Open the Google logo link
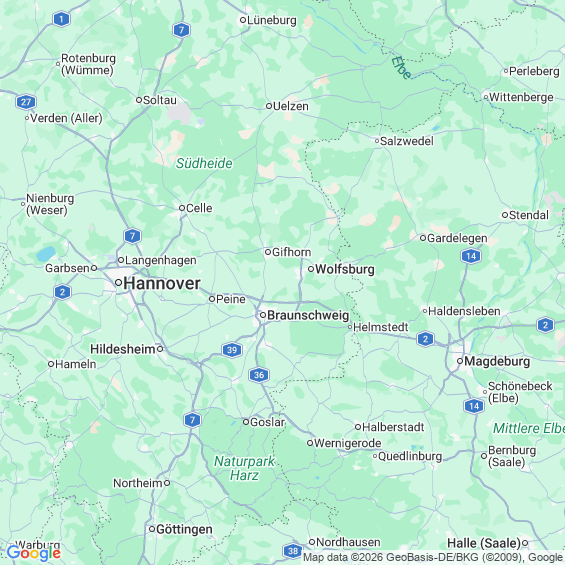565x565 pixels. tap(34, 553)
